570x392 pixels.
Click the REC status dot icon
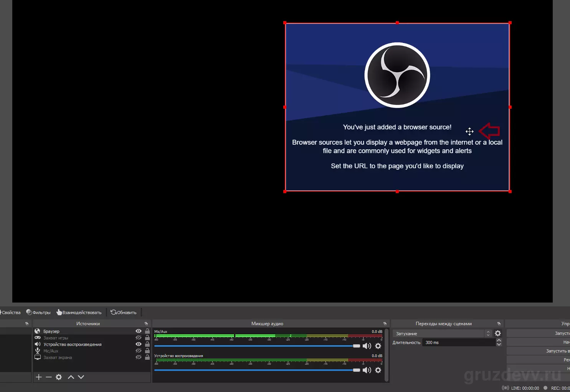[545, 388]
